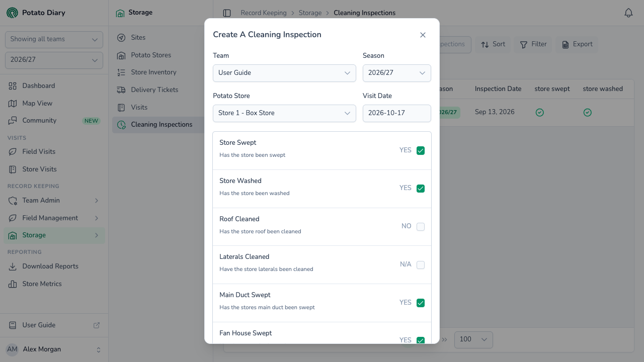644x362 pixels.
Task: Uncheck the Store Swept checkbox
Action: pos(421,150)
